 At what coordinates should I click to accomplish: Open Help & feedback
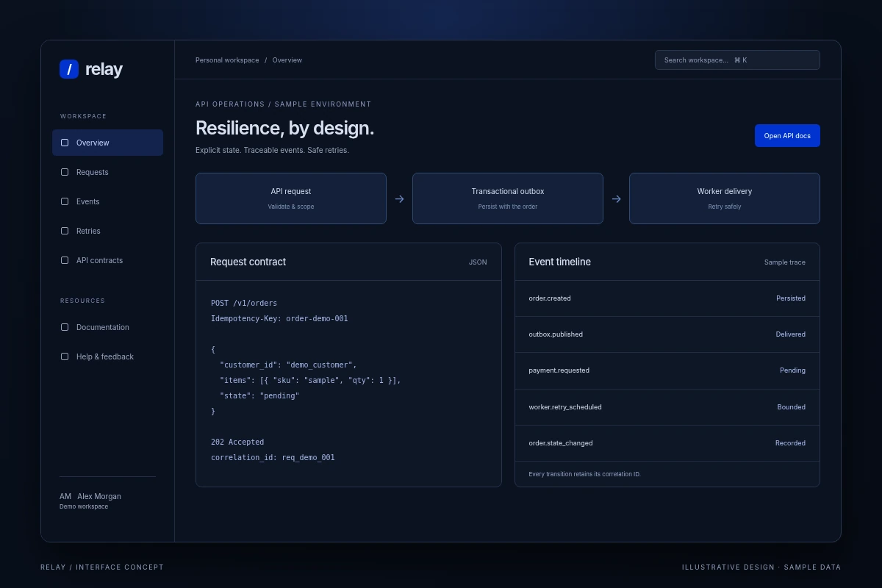click(x=107, y=356)
